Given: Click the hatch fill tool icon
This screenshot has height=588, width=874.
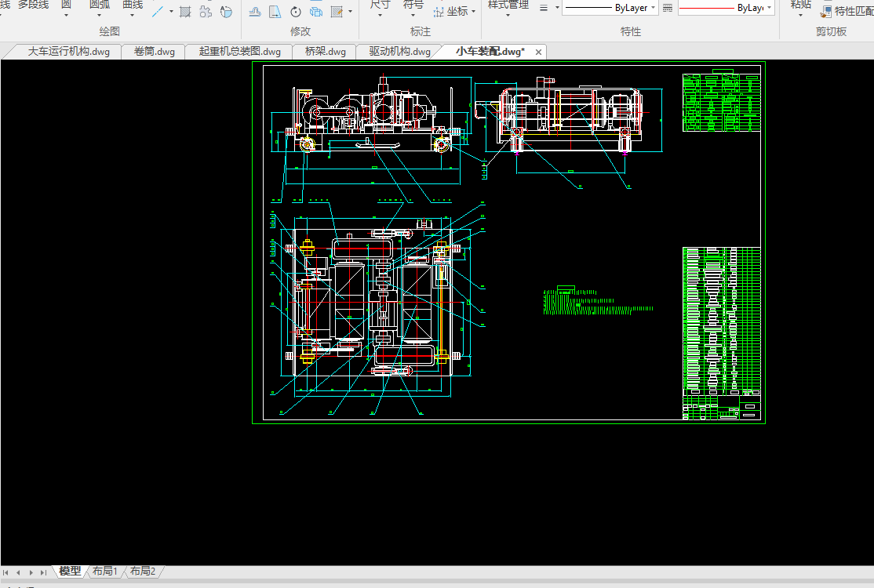Looking at the screenshot, I should (x=185, y=12).
